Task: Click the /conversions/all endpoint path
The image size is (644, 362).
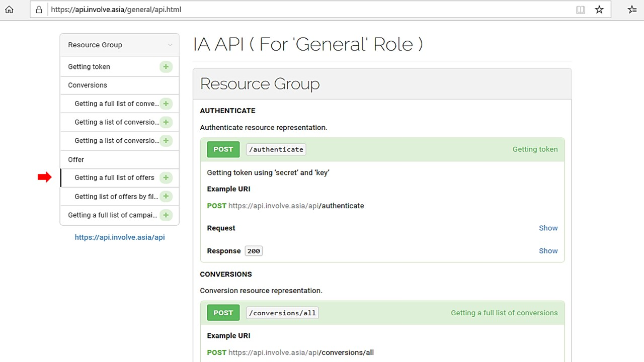Action: pos(282,313)
